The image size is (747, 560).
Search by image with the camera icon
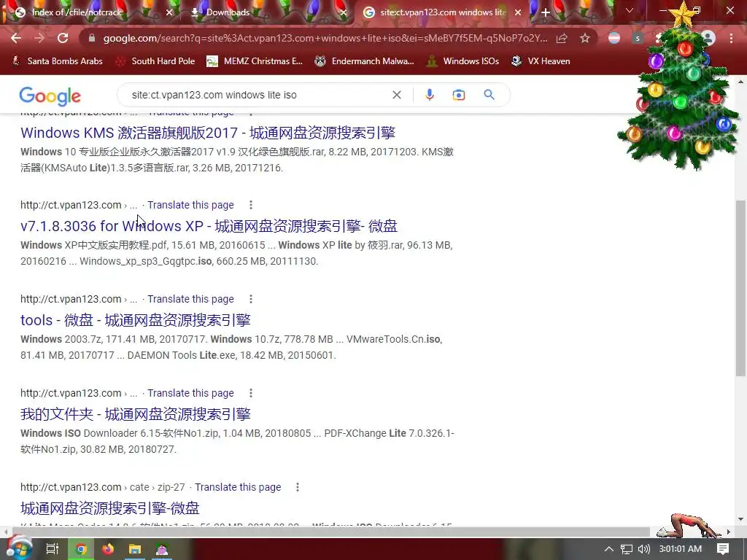point(459,95)
